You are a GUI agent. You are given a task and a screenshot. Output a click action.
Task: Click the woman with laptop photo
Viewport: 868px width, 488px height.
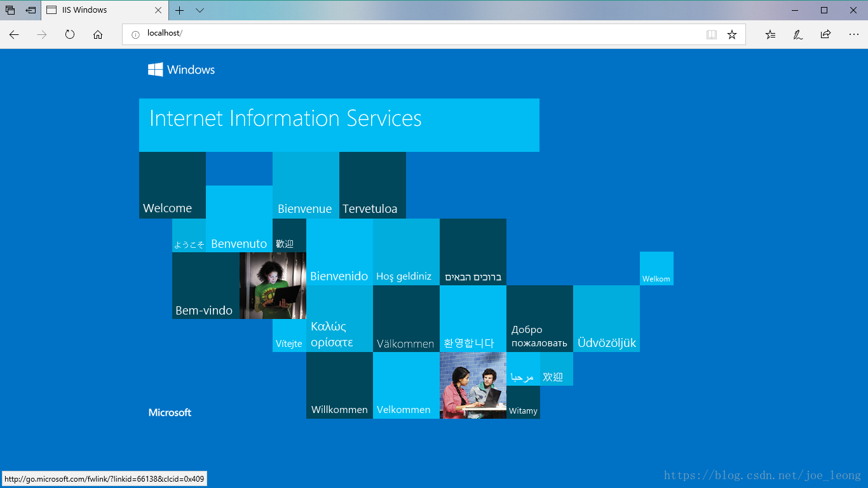(x=273, y=285)
